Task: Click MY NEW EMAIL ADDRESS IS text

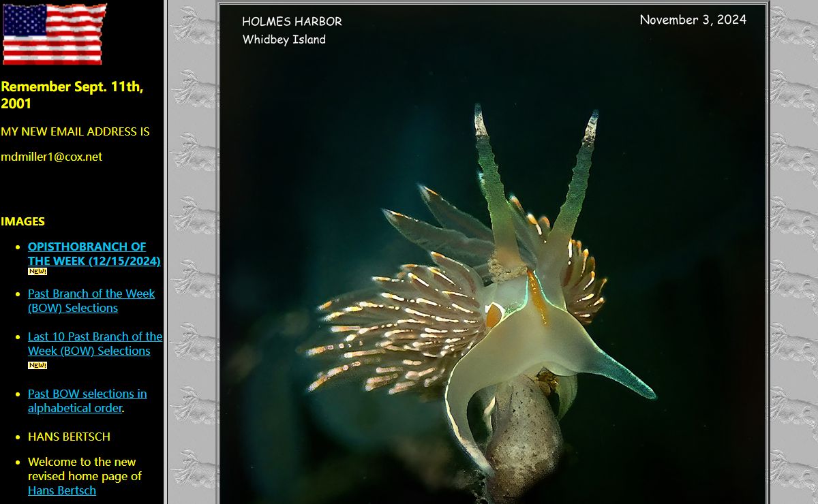Action: 75,131
